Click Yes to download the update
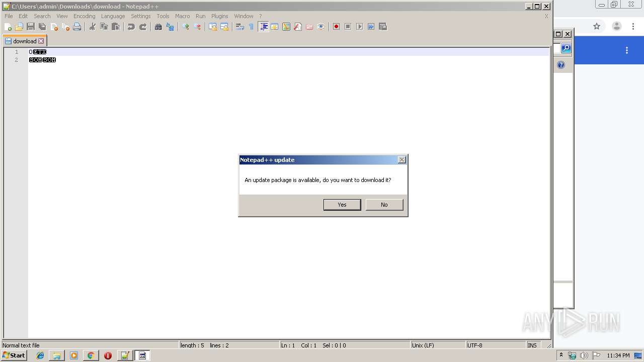The height and width of the screenshot is (362, 644). pyautogui.click(x=342, y=205)
